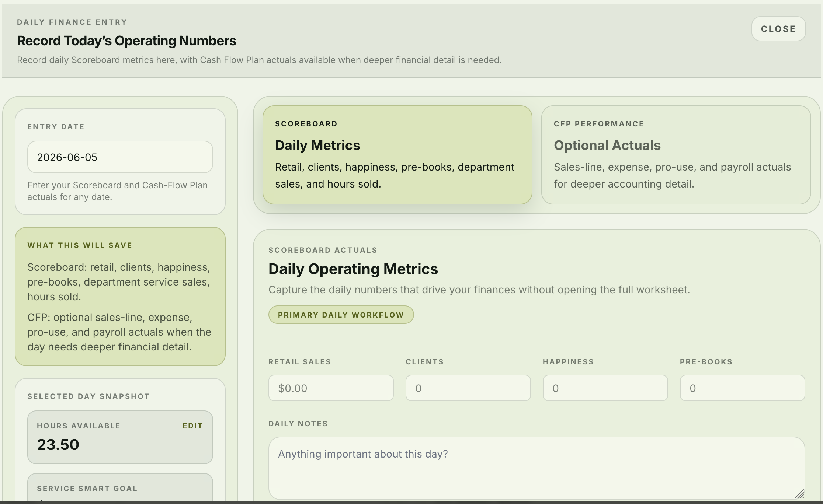The height and width of the screenshot is (504, 823).
Task: Switch to the CFP Performance Optional Actuals tab
Action: click(x=676, y=155)
